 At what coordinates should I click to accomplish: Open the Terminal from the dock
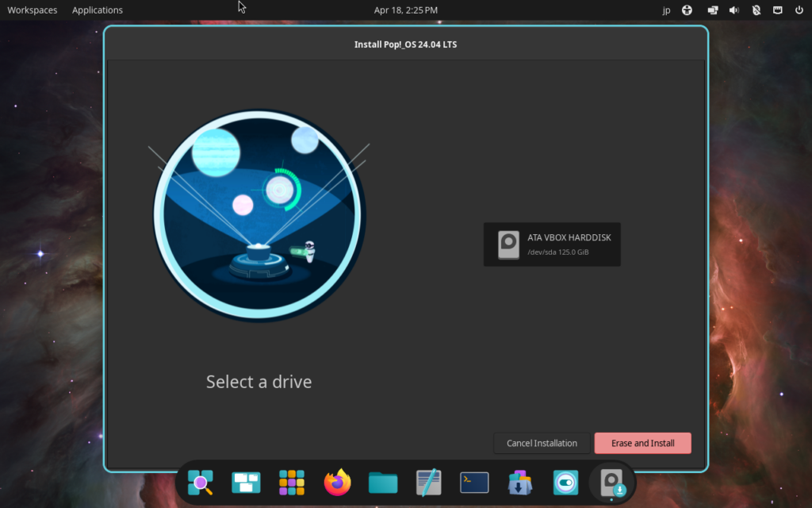[x=474, y=482]
